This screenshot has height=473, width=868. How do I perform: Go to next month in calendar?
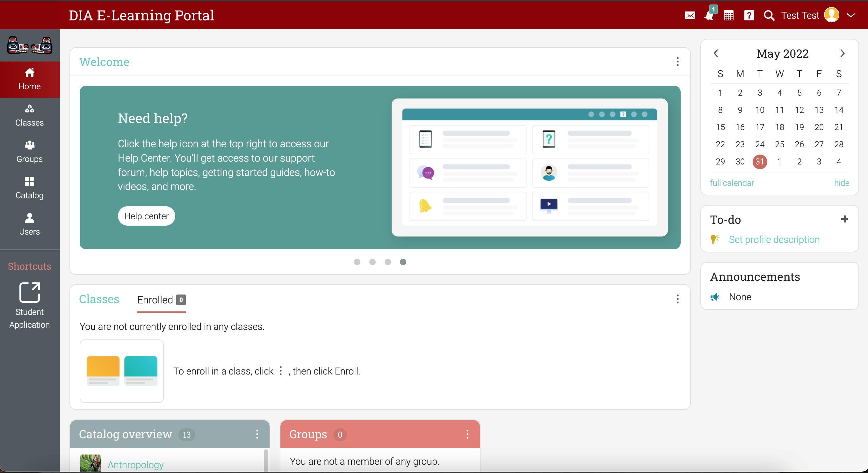point(843,54)
